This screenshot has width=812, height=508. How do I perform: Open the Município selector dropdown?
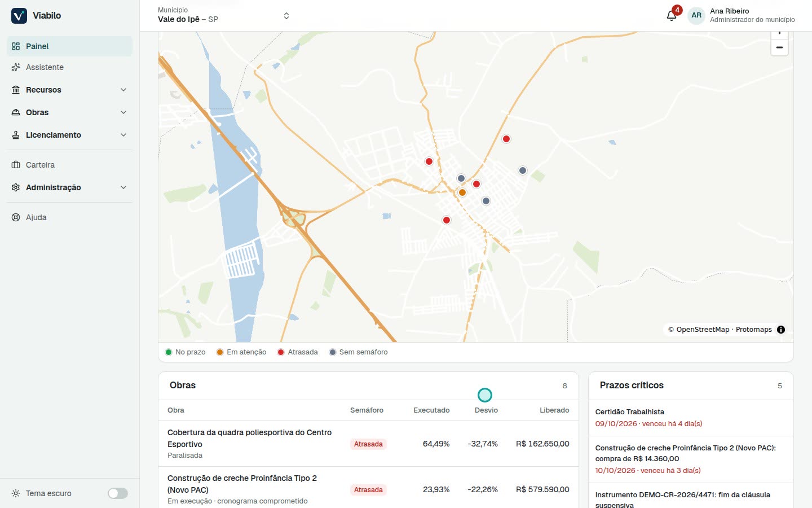click(224, 15)
